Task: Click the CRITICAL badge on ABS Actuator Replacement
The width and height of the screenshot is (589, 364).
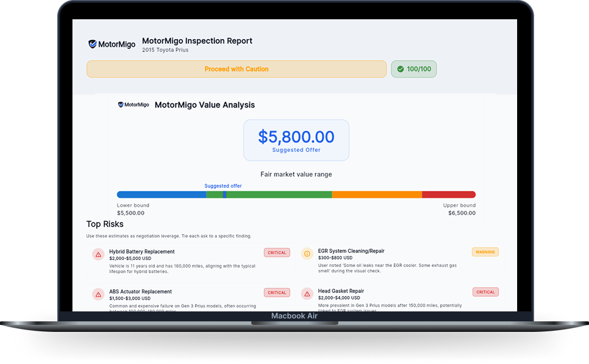Action: (277, 292)
